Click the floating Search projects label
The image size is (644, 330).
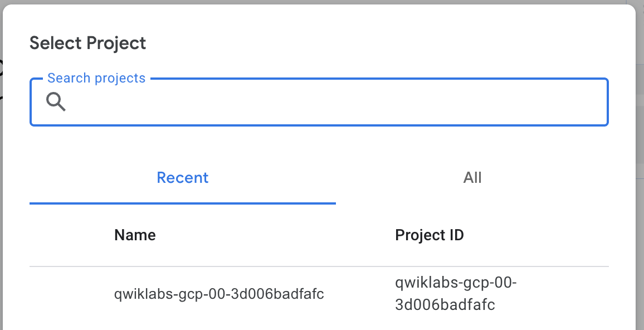pyautogui.click(x=96, y=78)
